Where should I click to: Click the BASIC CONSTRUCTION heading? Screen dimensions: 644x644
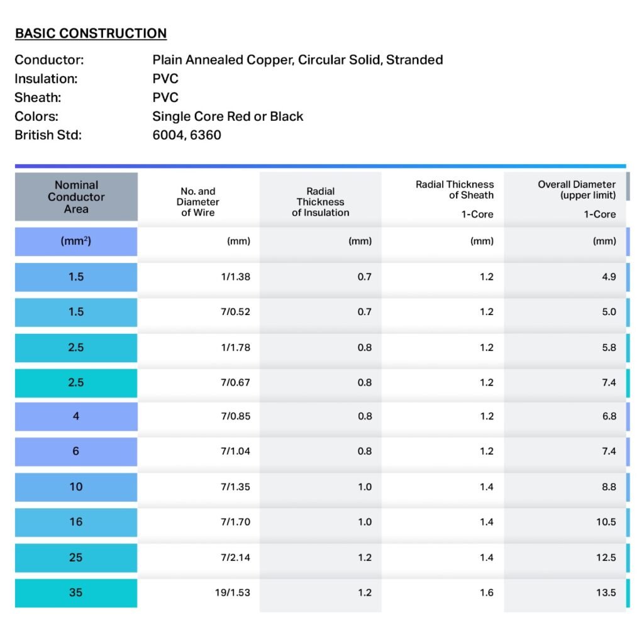[91, 34]
